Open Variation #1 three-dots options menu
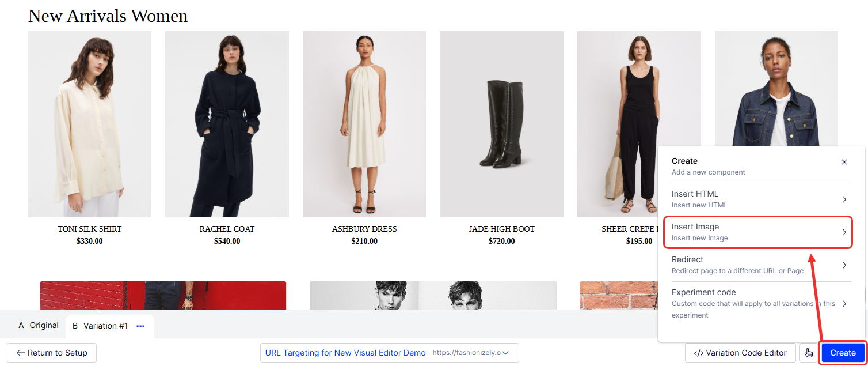The width and height of the screenshot is (868, 366). pyautogui.click(x=140, y=326)
